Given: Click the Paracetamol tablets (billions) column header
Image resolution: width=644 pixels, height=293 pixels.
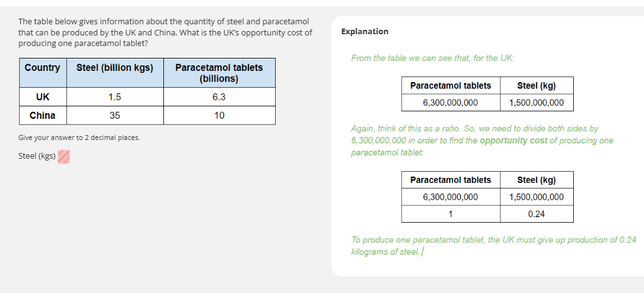Looking at the screenshot, I should click(219, 73).
